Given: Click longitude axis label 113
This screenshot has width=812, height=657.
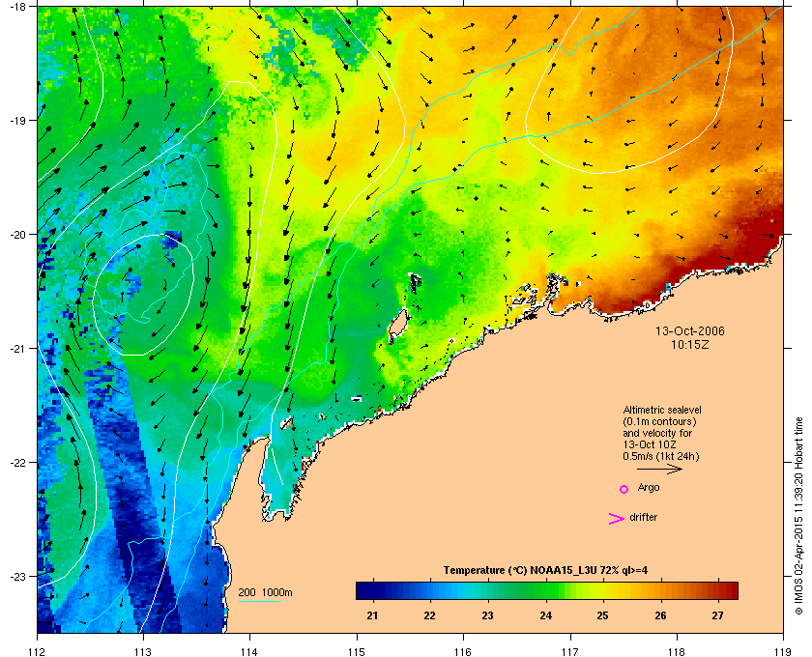Looking at the screenshot, I should coord(143,652).
